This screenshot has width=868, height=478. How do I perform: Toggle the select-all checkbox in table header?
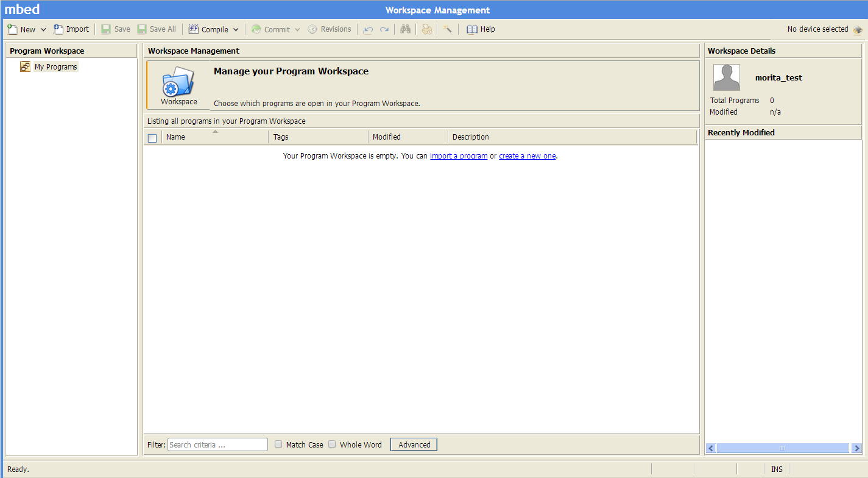tap(152, 138)
